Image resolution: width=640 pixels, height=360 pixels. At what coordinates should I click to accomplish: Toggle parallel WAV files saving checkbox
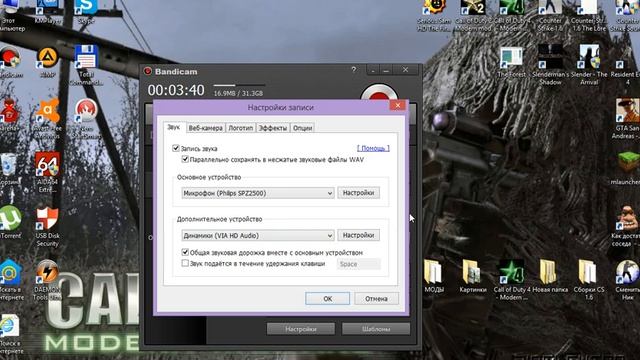185,159
